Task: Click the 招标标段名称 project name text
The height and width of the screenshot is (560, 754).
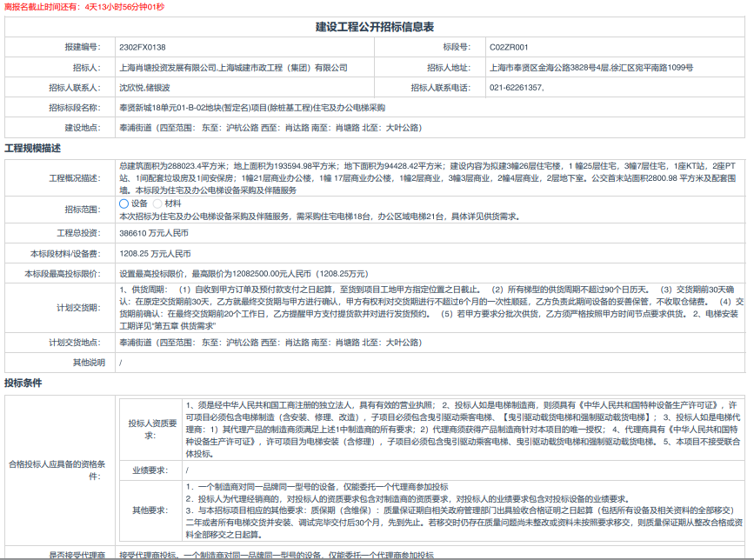Action: pyautogui.click(x=251, y=108)
